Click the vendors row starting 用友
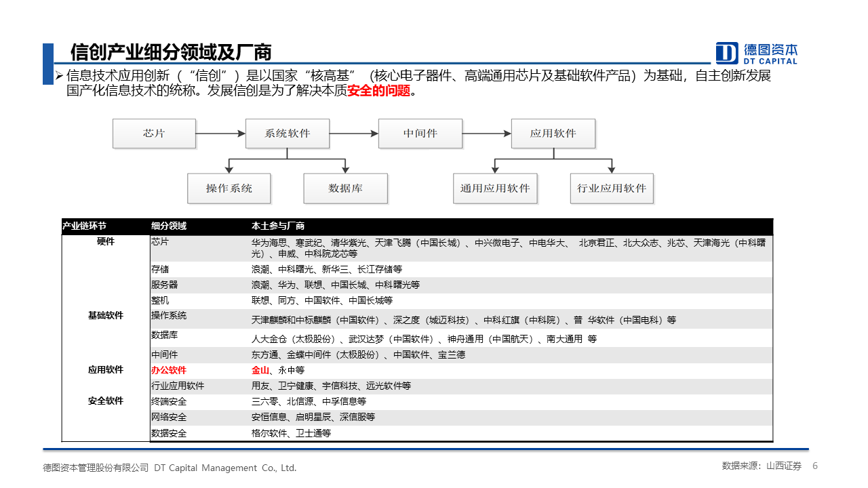868x488 pixels. (332, 386)
